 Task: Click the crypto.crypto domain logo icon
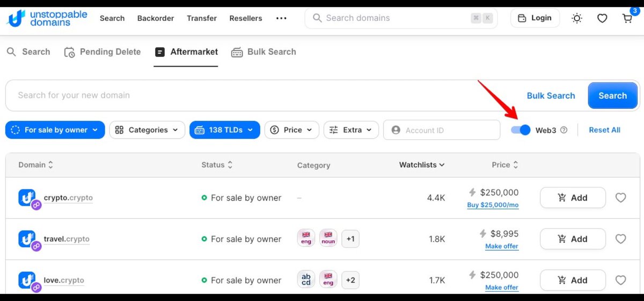28,198
